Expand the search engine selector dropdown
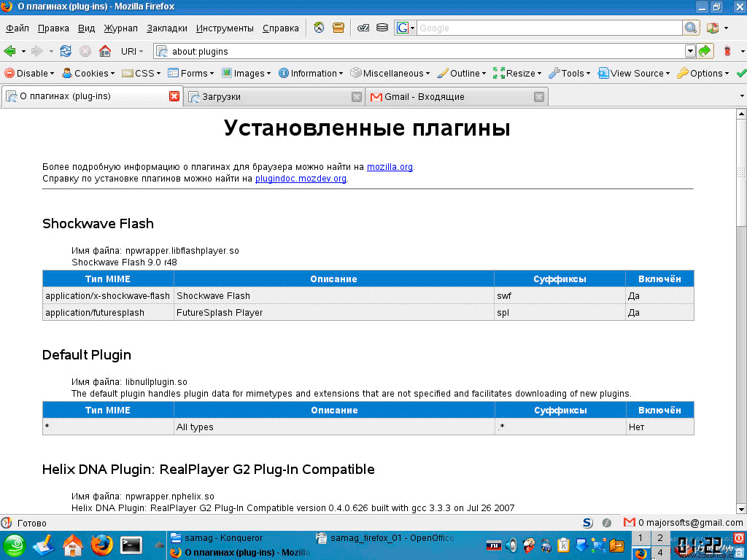 pyautogui.click(x=405, y=28)
